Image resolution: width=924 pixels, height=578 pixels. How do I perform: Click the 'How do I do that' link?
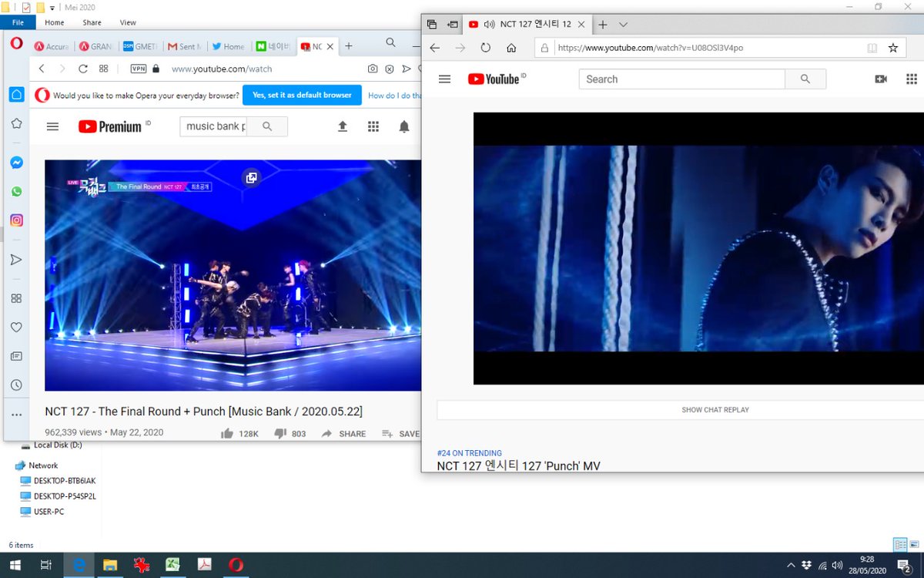point(395,96)
